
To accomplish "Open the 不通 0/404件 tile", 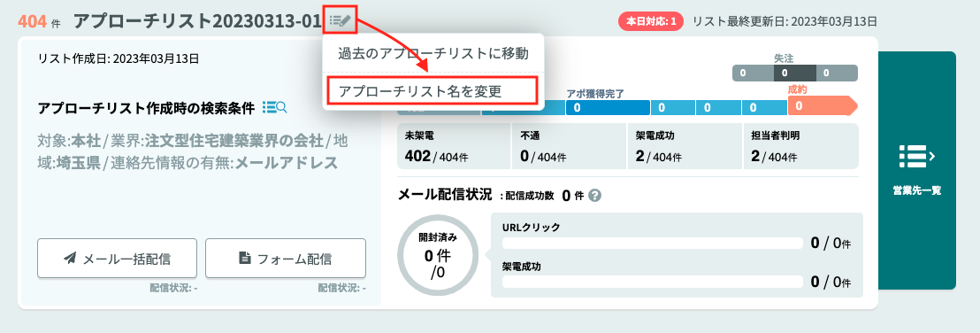I will click(x=570, y=146).
